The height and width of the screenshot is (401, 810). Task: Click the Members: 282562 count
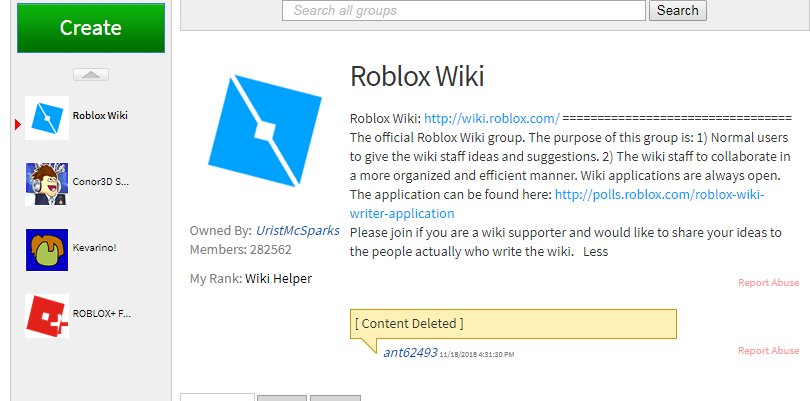[x=241, y=250]
